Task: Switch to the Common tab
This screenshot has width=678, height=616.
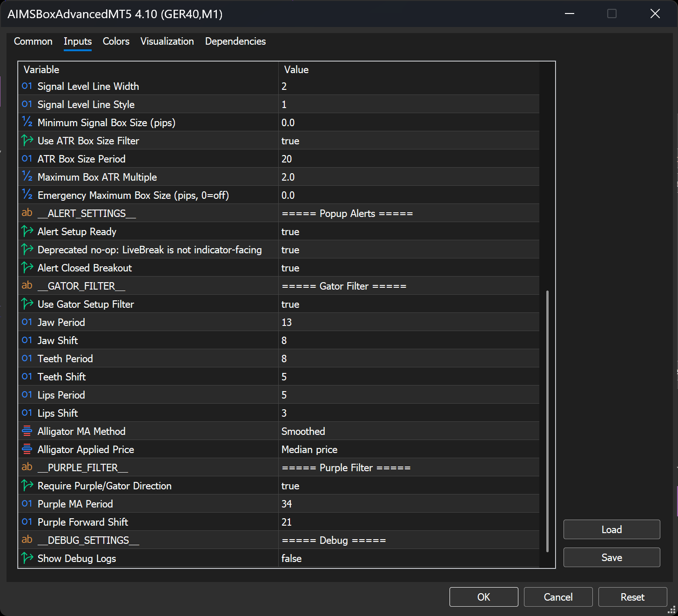Action: [33, 41]
